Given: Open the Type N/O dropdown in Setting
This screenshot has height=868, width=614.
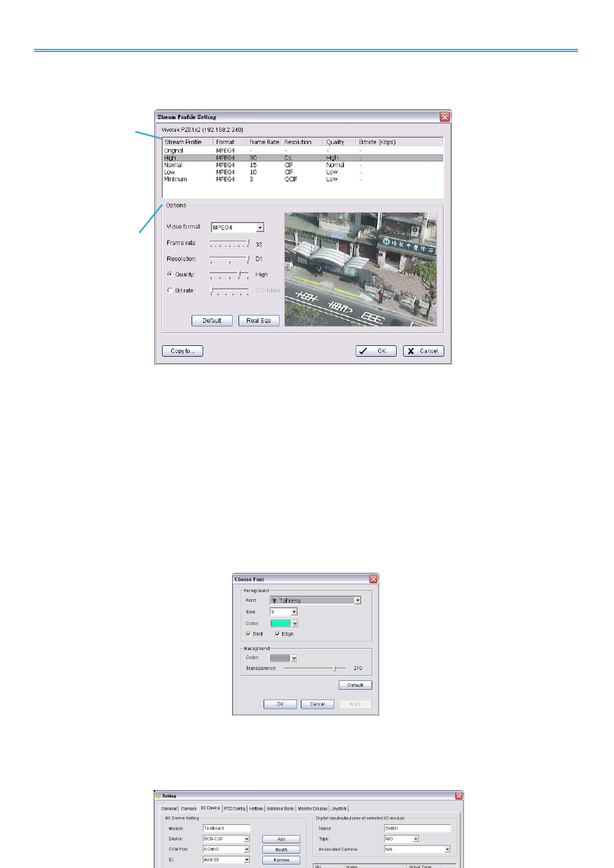Looking at the screenshot, I should coord(415,839).
